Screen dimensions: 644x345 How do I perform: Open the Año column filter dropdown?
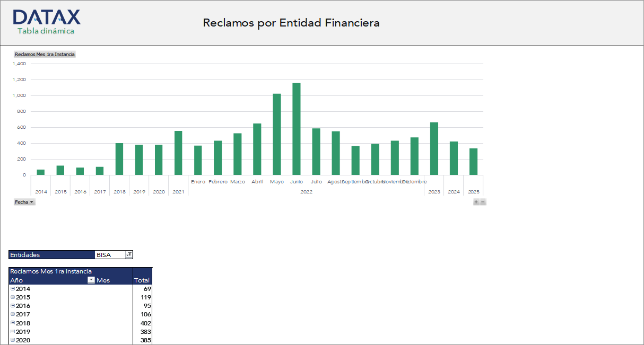pos(91,280)
